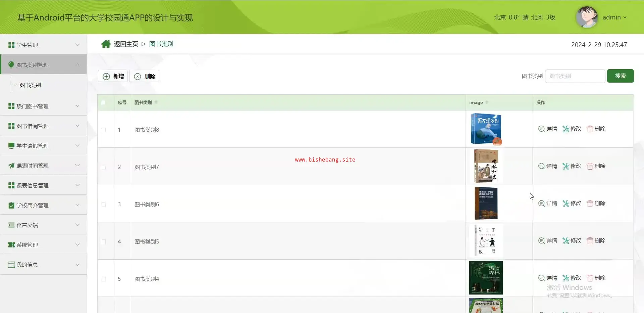The width and height of the screenshot is (644, 313).
Task: Click the 图书借阅管理 grid icon
Action: [x=11, y=126]
